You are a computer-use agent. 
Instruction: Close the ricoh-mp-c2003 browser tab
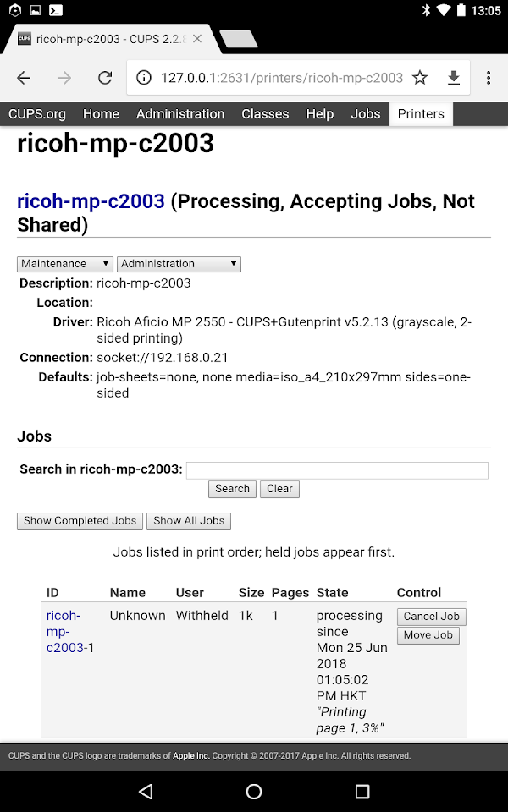(197, 39)
